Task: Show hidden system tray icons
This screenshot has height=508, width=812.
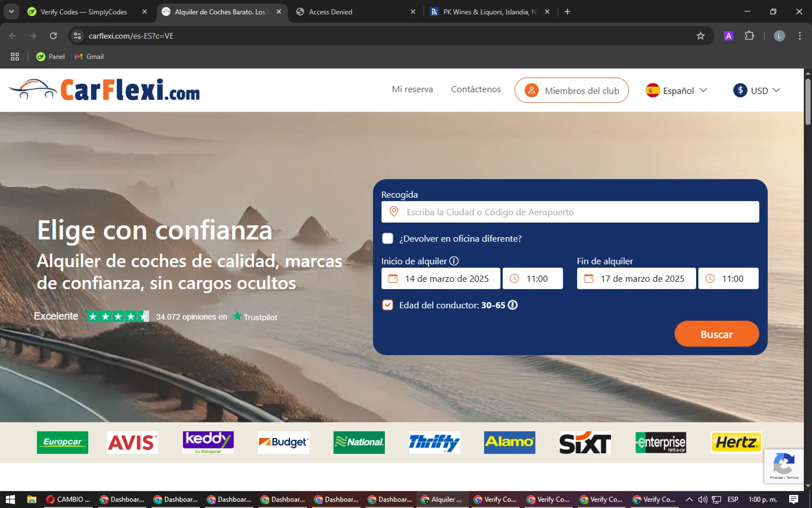Action: coord(689,499)
